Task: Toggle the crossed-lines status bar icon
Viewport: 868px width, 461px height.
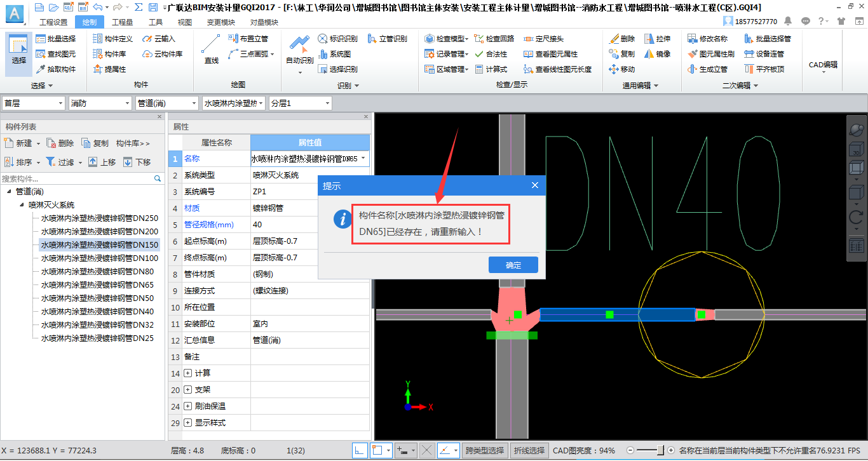Action: (427, 451)
